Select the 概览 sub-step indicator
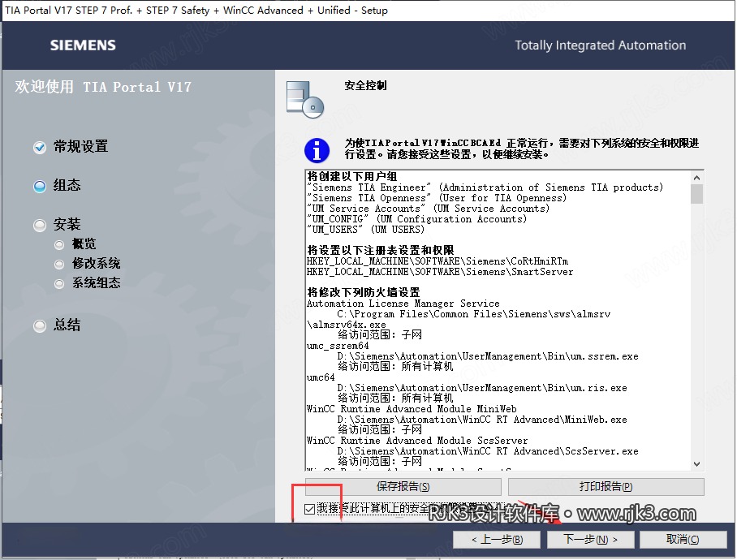The width and height of the screenshot is (737, 560). (x=59, y=245)
